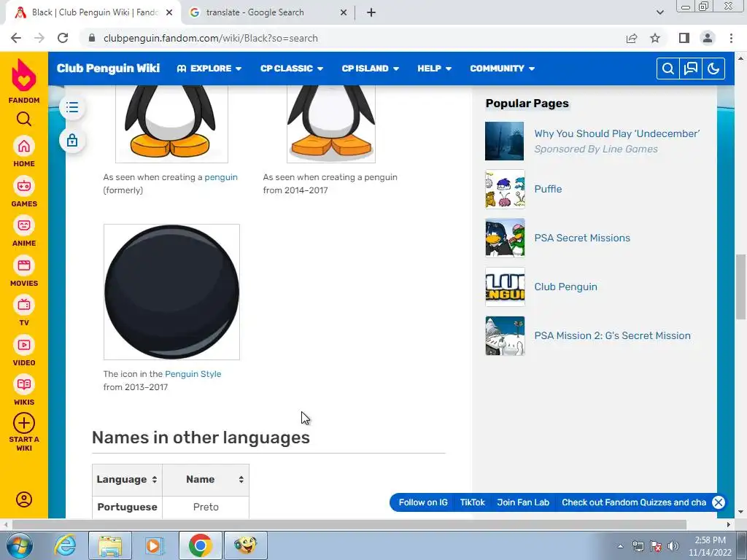Open the Puffle popular page link
The image size is (747, 560).
pos(548,189)
